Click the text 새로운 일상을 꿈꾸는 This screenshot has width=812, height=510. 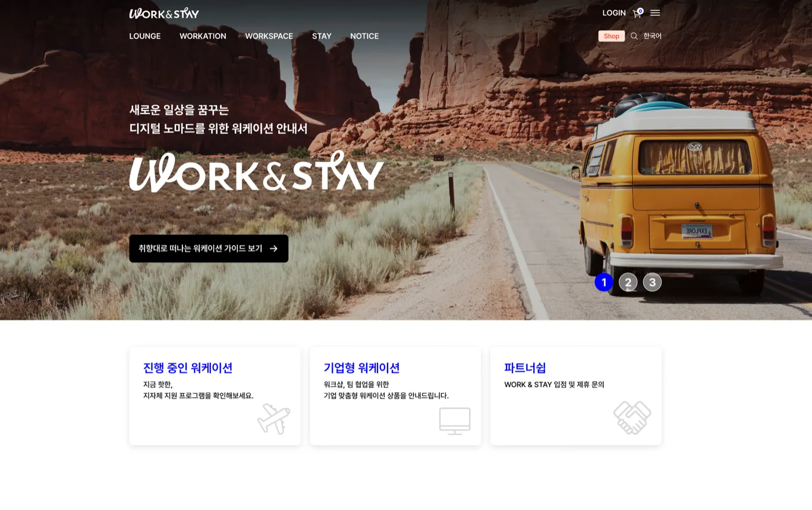point(179,110)
